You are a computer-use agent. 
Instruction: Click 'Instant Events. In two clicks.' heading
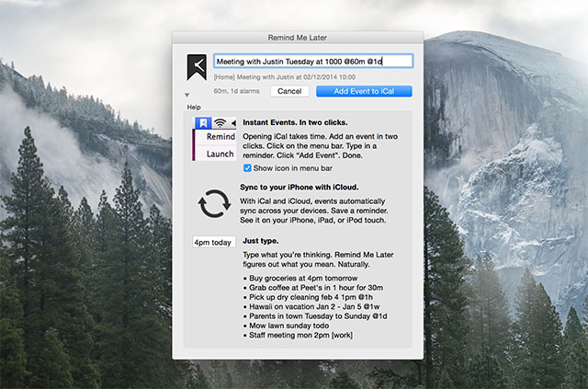coord(295,122)
